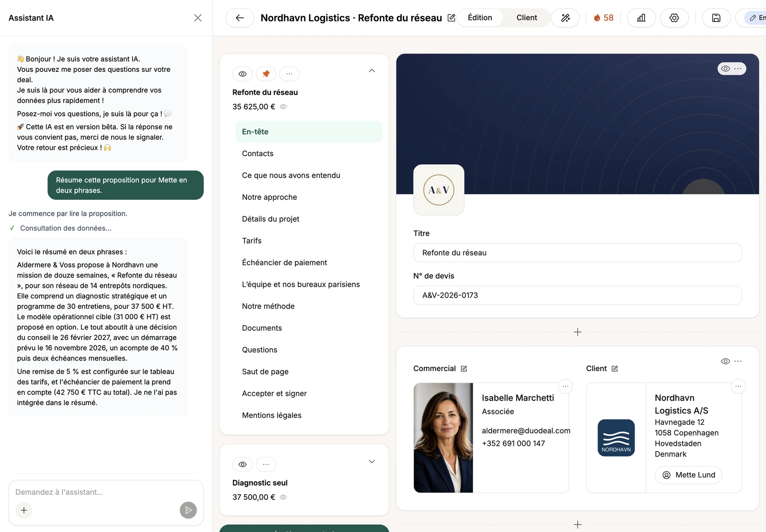
Task: Edit the proposal title pencil icon
Action: click(x=451, y=18)
